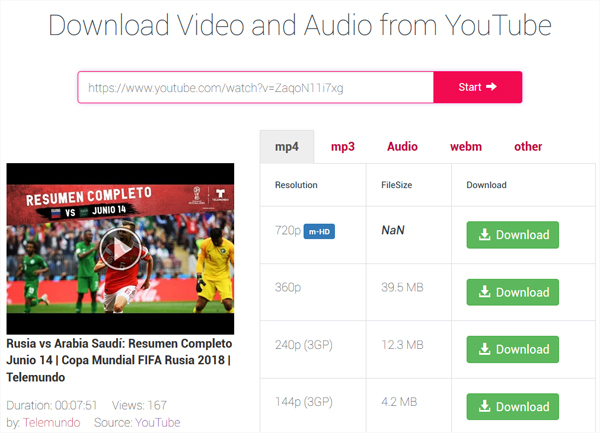Click the YouTube URL input field
Screen dimensions: 600x433
[x=256, y=87]
